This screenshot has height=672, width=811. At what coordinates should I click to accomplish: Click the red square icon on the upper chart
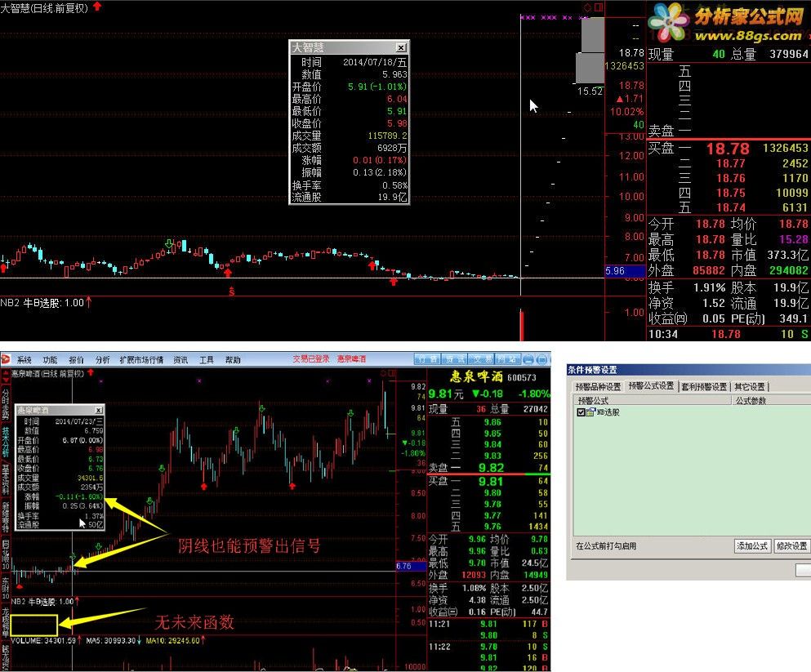599,7
